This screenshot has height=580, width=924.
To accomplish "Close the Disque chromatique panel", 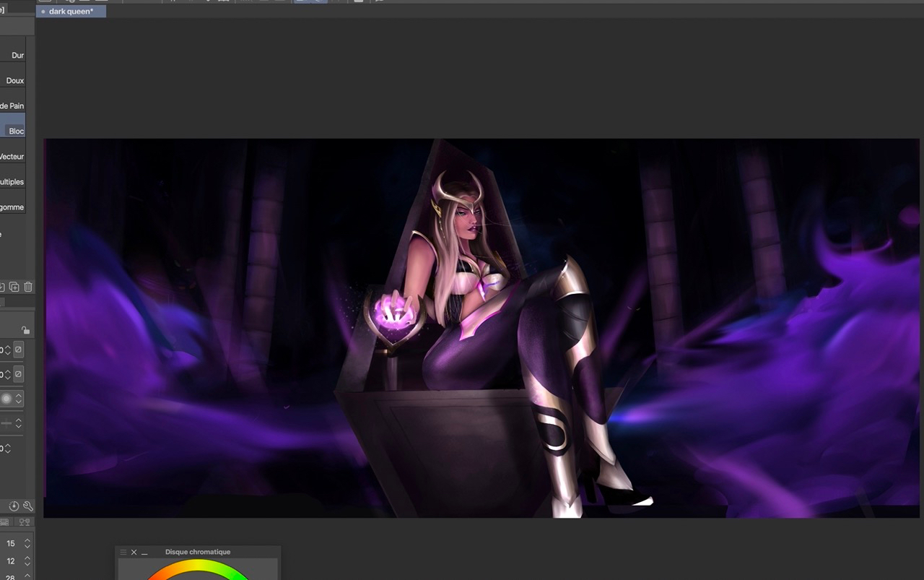I will tap(134, 553).
